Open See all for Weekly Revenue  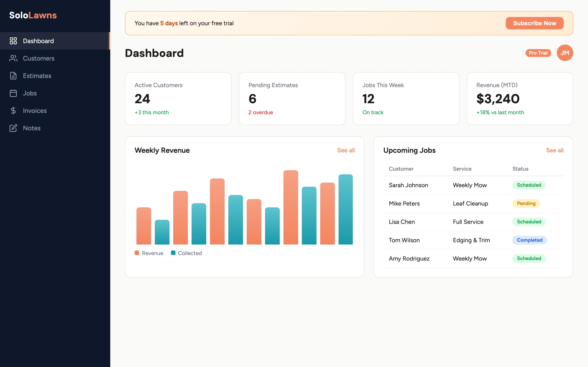pos(346,150)
